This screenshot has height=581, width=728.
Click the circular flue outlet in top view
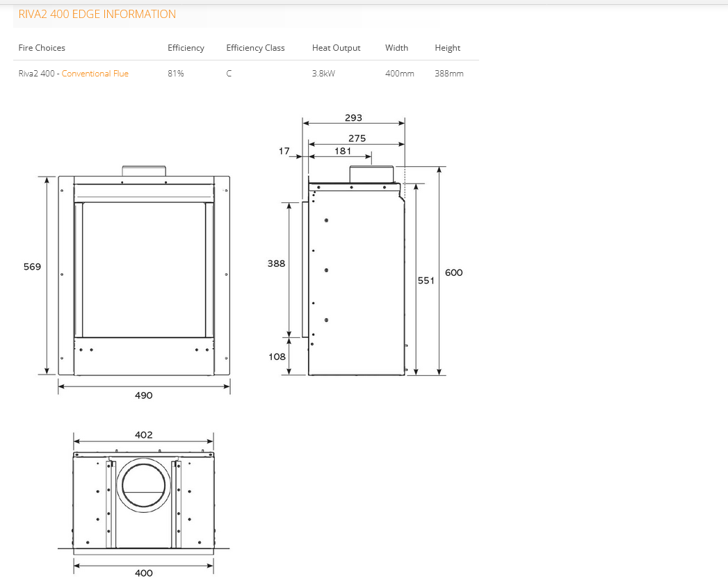tap(144, 484)
